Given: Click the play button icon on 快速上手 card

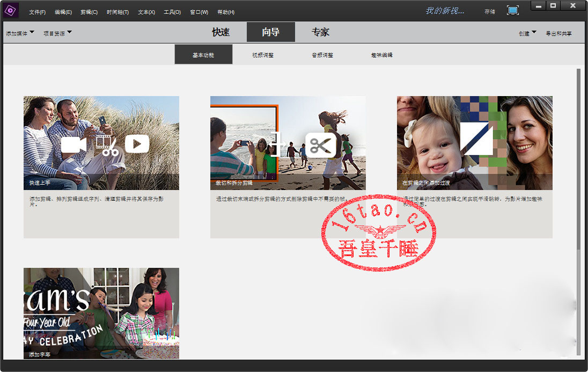Looking at the screenshot, I should click(x=137, y=144).
